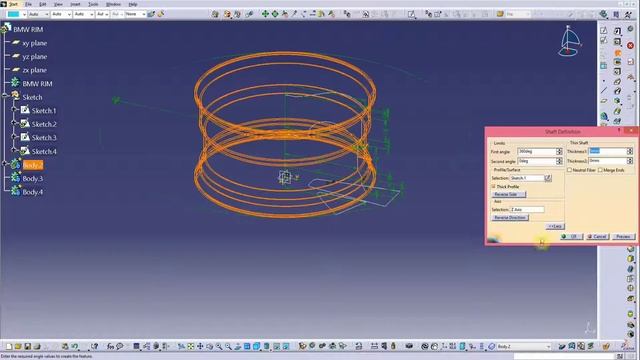This screenshot has width=640, height=360.
Task: Open the File menu
Action: [x=28, y=4]
